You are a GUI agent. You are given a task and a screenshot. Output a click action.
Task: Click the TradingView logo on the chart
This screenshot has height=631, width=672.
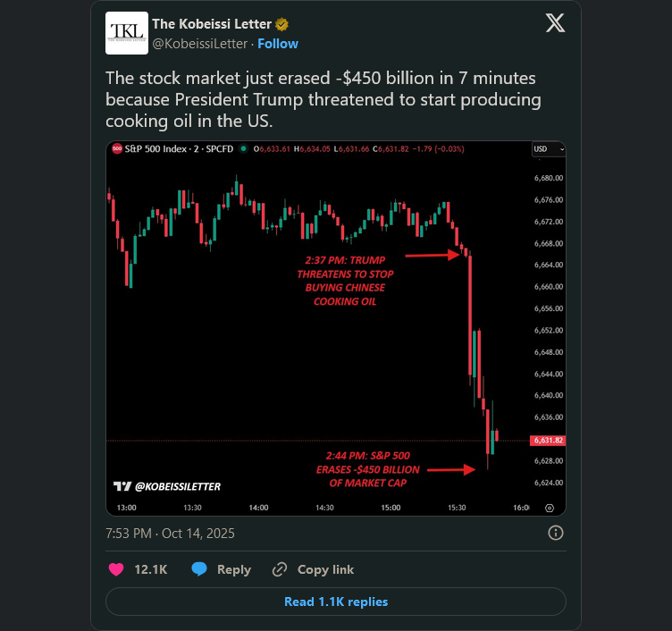tap(122, 486)
